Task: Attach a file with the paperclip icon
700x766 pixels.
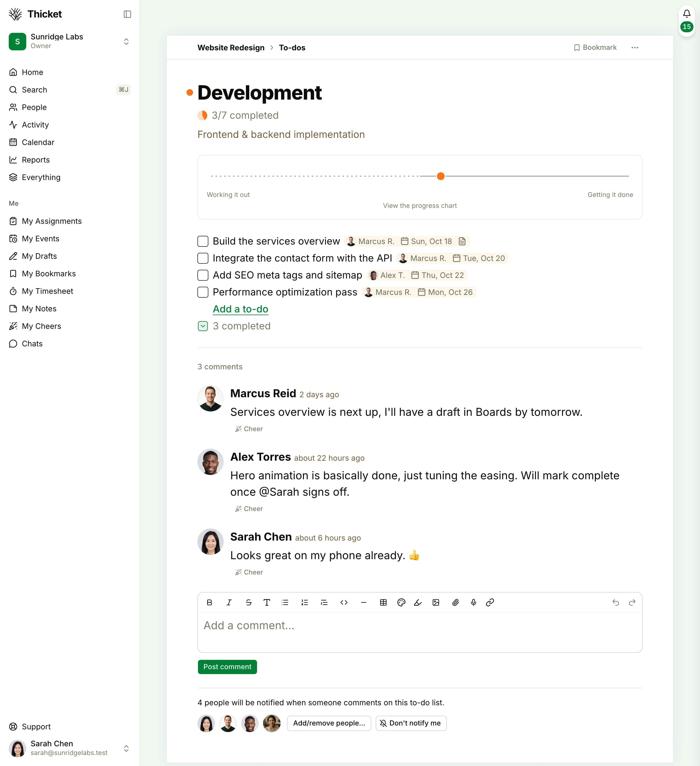Action: (x=455, y=602)
